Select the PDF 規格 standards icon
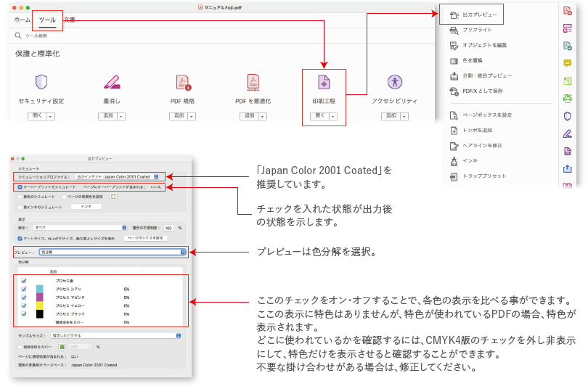The width and height of the screenshot is (588, 386). coord(184,83)
